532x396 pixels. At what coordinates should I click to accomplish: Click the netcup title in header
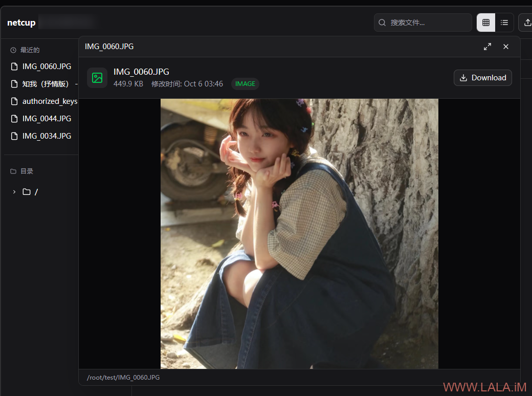(21, 23)
